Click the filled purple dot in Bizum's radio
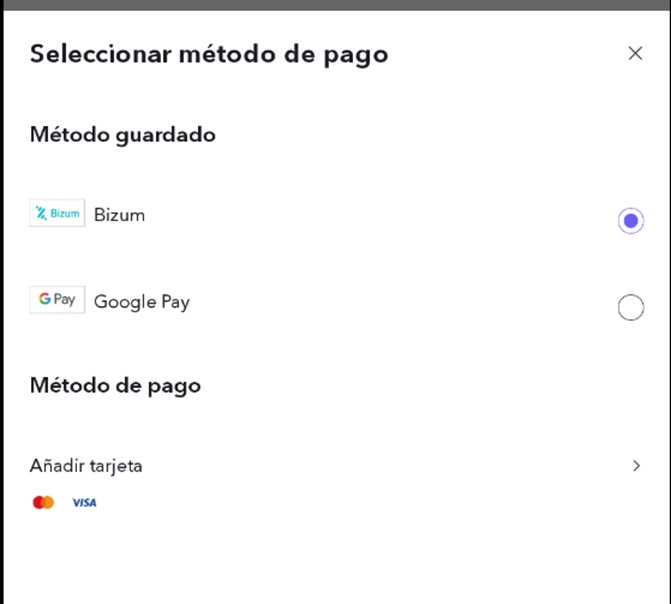This screenshot has height=604, width=671. [631, 221]
